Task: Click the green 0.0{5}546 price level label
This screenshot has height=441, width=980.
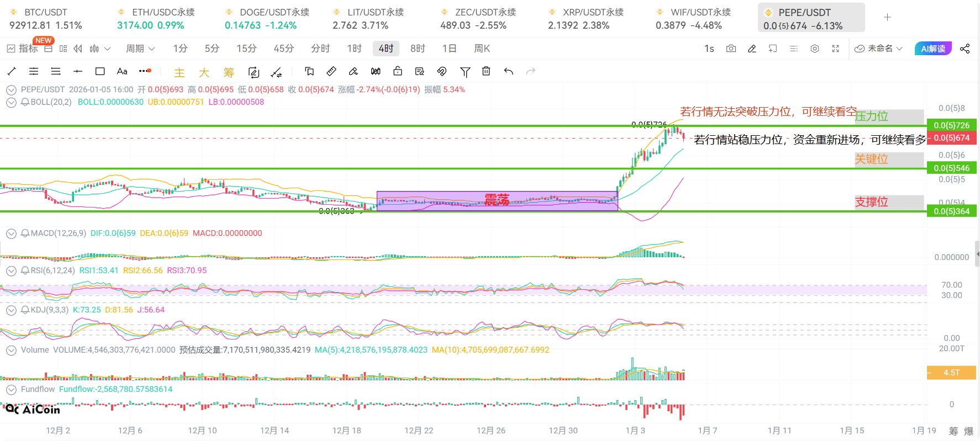Action: pyautogui.click(x=951, y=168)
